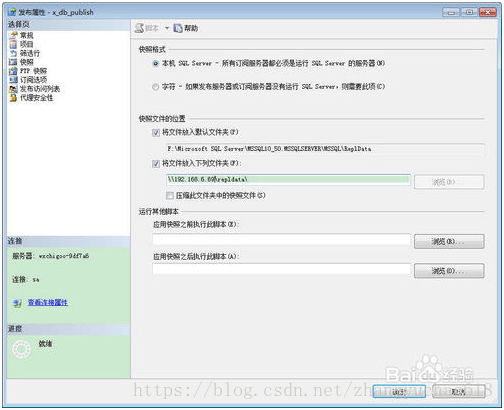Click the 筛选行 page icon
Screen dimensions: 504x410
[x=13, y=53]
